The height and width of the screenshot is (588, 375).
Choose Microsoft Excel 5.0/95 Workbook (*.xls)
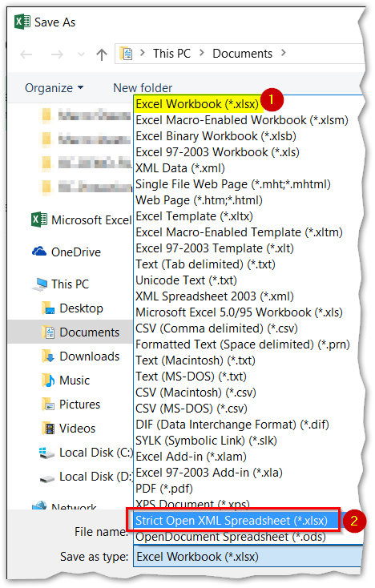(x=239, y=312)
